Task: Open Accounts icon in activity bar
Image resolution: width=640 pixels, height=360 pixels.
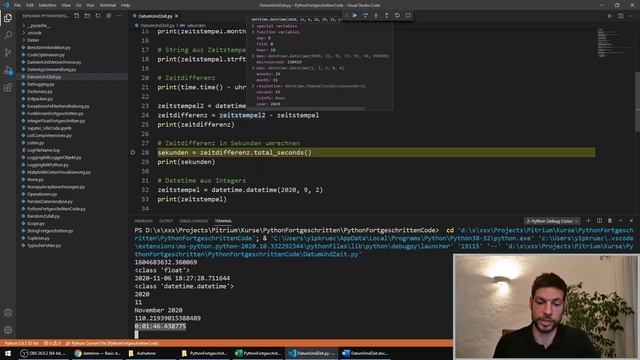Action: point(8,313)
